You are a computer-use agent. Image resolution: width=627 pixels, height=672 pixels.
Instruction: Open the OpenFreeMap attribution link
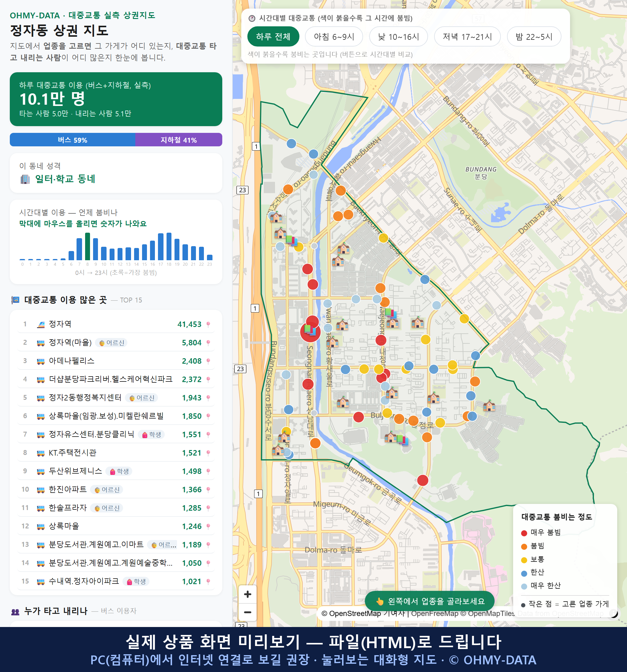434,614
